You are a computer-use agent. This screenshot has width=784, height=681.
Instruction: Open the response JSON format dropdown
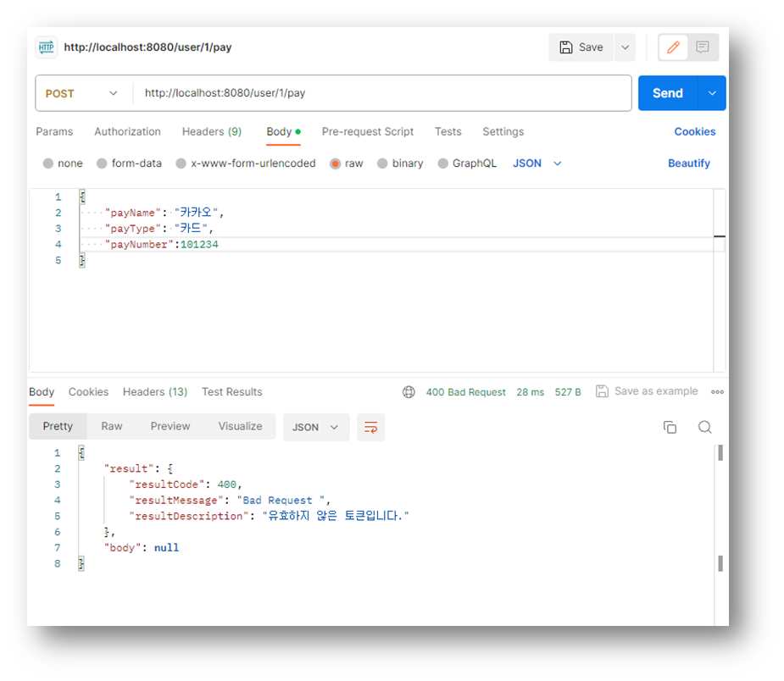(316, 428)
